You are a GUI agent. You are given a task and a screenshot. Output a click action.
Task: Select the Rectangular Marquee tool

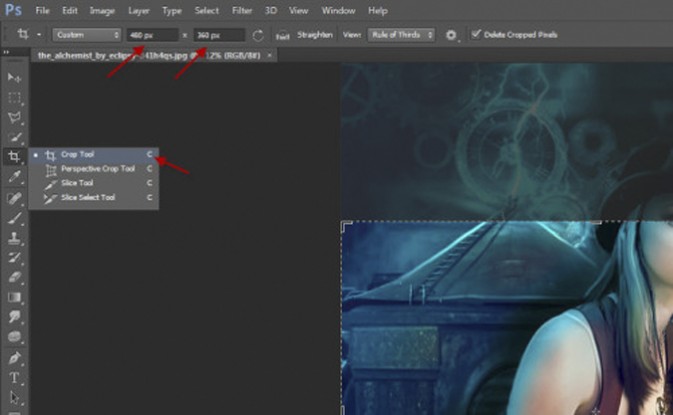pos(15,97)
